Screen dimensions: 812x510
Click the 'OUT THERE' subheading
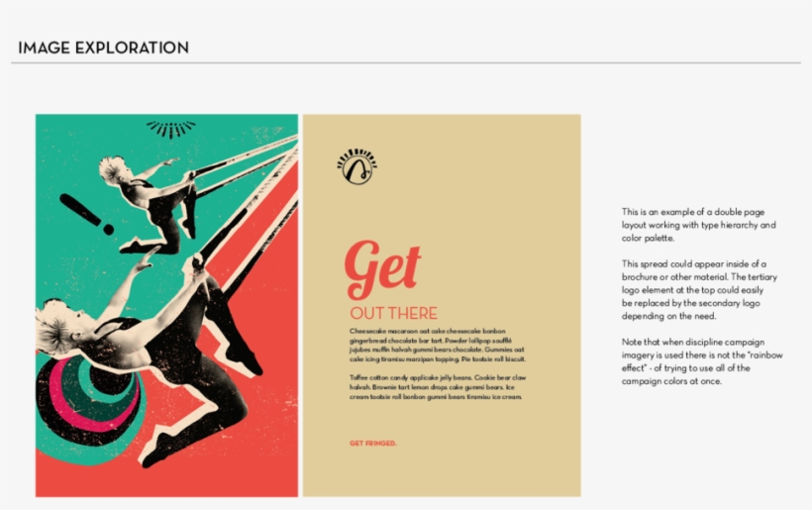click(393, 313)
